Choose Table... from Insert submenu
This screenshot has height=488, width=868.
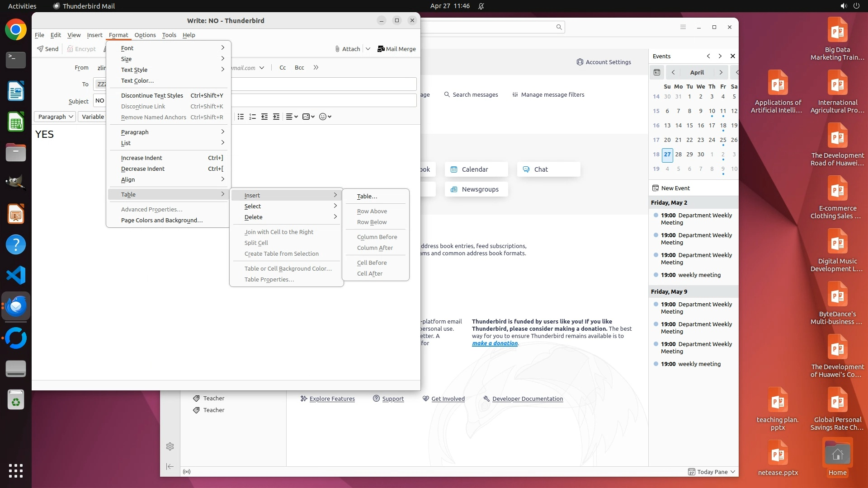(367, 196)
